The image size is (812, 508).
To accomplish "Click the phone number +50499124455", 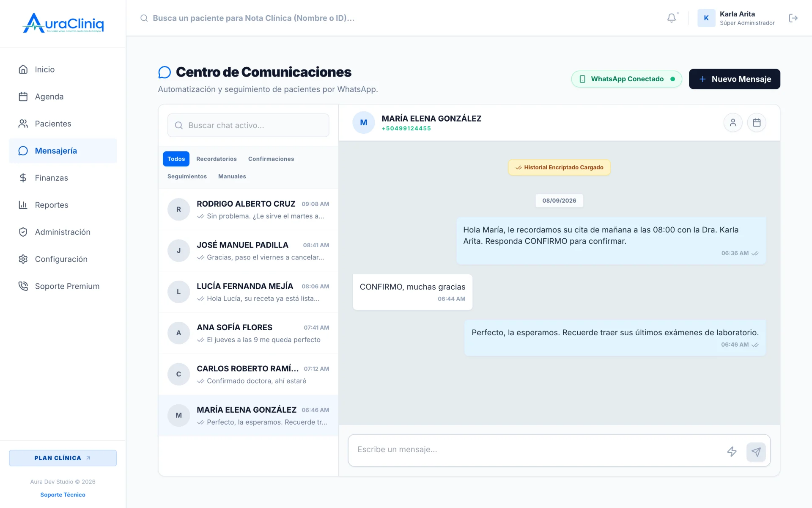I will point(406,129).
